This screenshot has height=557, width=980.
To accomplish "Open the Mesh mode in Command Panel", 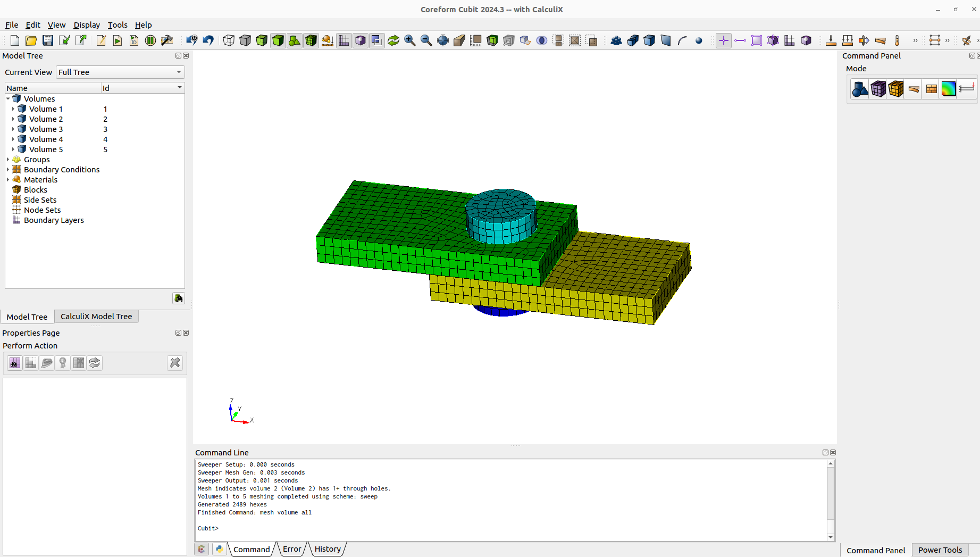I will coord(878,89).
